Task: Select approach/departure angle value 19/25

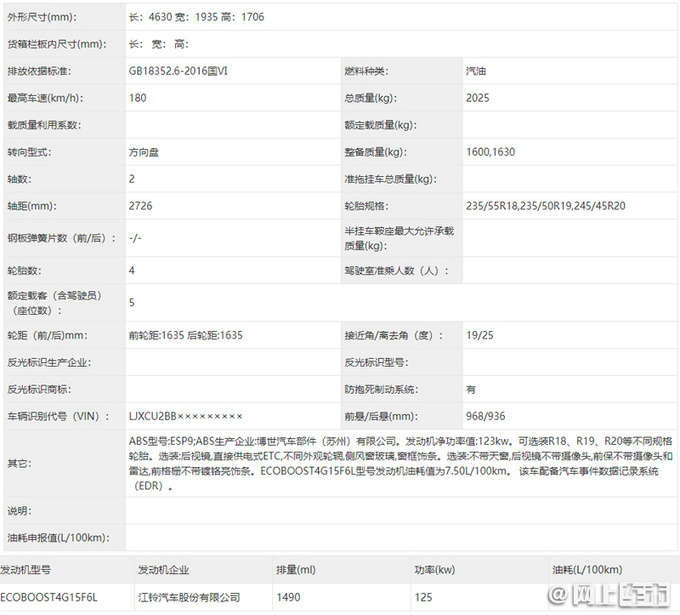Action: coord(480,335)
